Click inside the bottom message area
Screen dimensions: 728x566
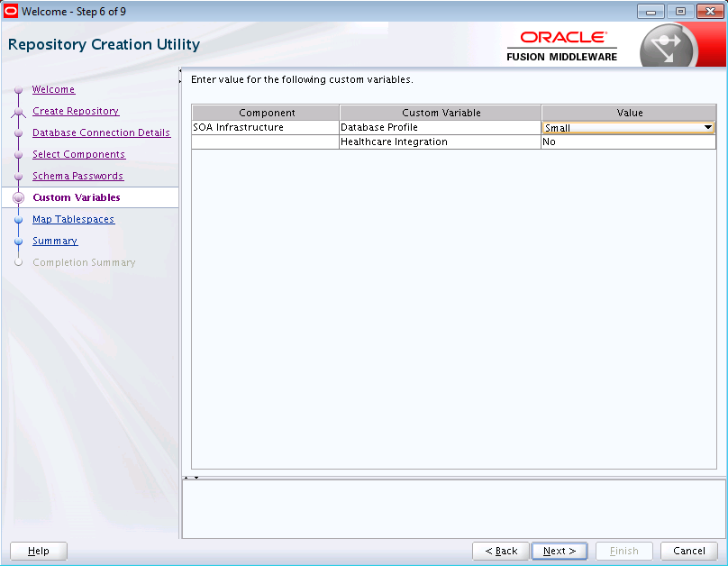(453, 509)
